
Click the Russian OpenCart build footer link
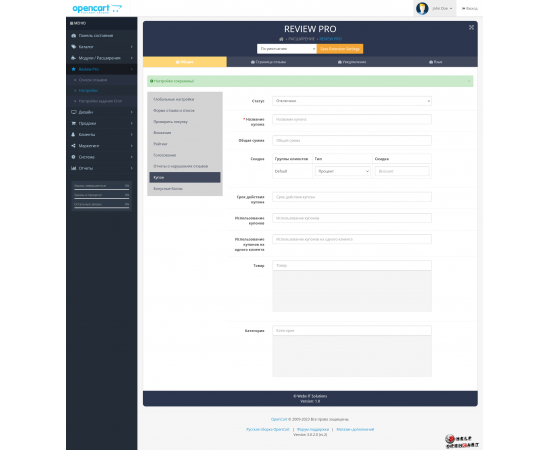point(268,429)
